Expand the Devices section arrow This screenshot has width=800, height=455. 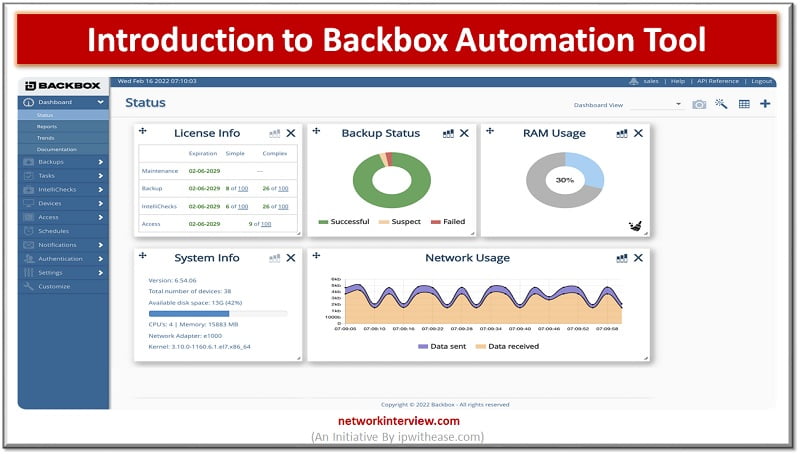tap(101, 203)
